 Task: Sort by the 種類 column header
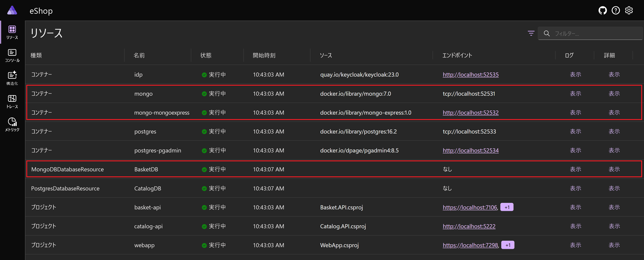36,55
